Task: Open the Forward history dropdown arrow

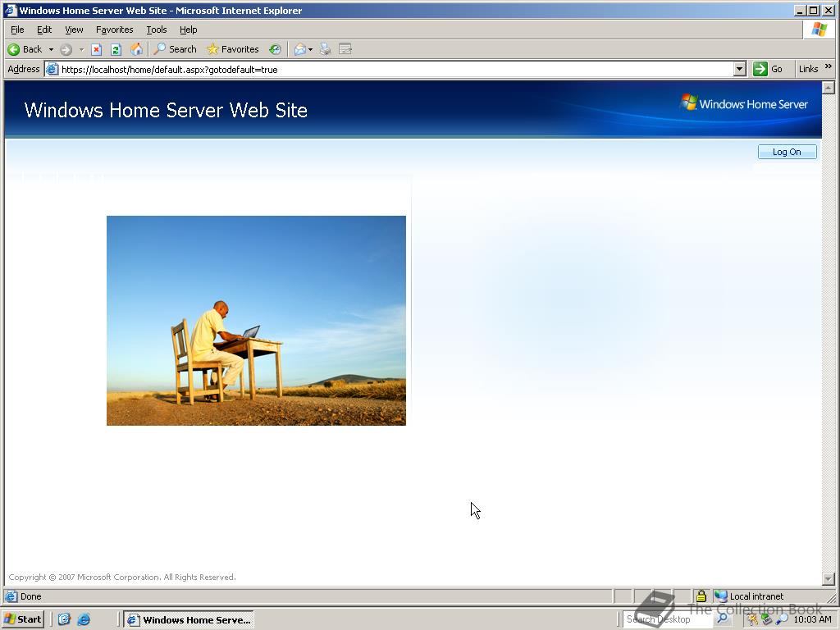Action: pos(81,49)
